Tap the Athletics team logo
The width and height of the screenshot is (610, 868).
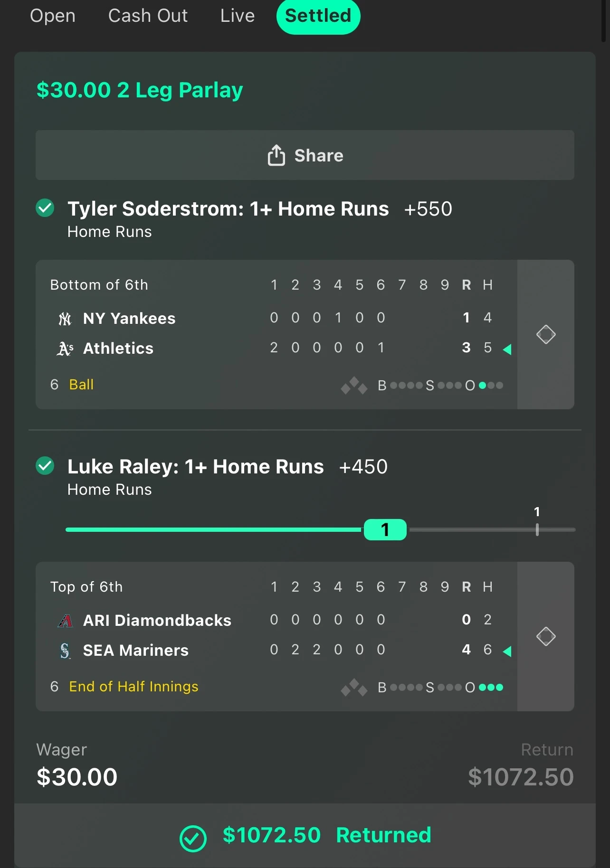point(65,349)
